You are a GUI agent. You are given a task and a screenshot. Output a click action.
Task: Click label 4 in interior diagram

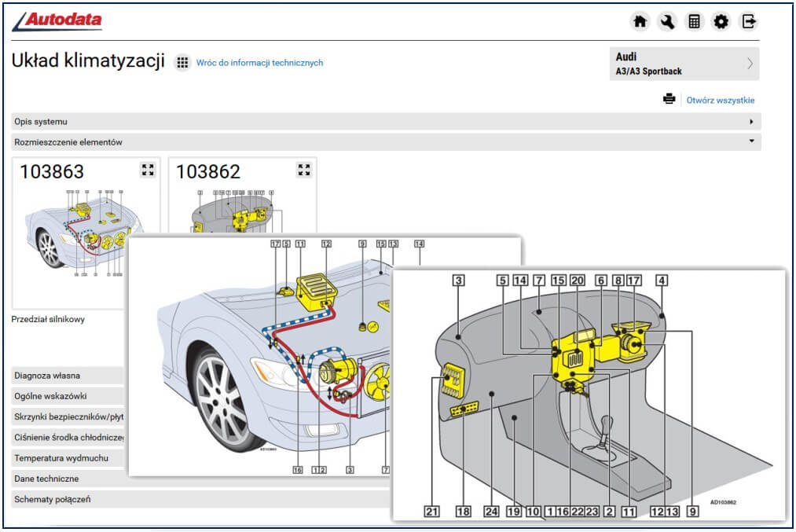click(x=662, y=281)
